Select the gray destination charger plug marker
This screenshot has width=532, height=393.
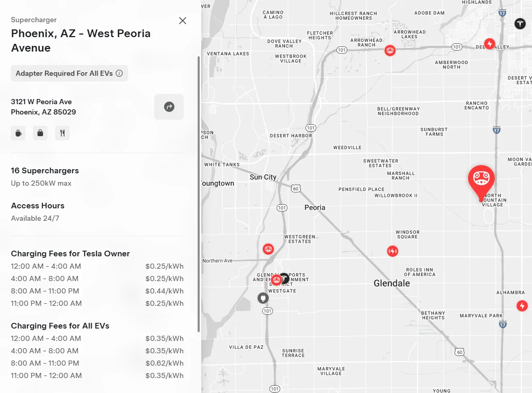pyautogui.click(x=263, y=298)
